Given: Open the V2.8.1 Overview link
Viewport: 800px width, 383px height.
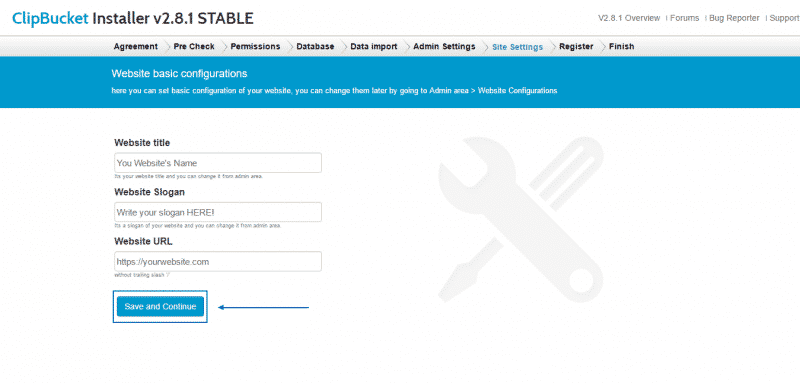Looking at the screenshot, I should (x=629, y=18).
